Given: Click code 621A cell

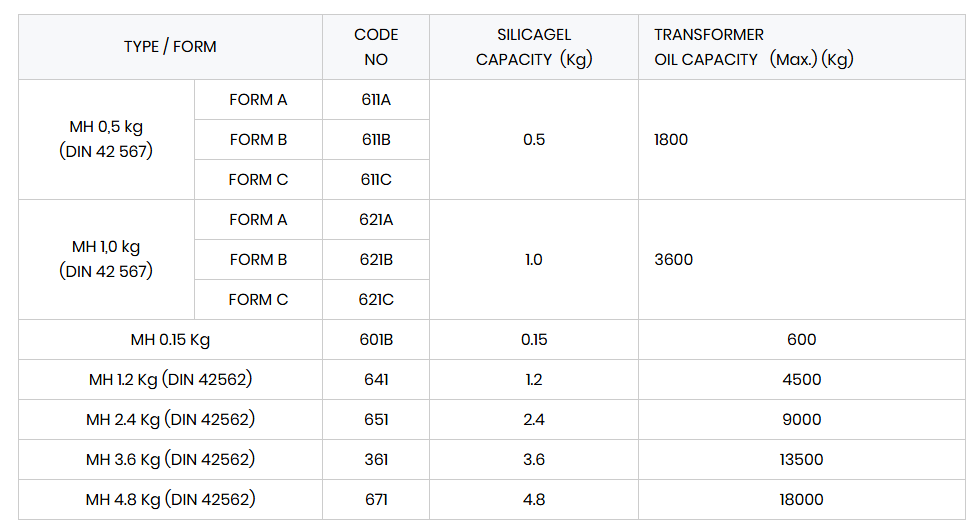Looking at the screenshot, I should (376, 219).
